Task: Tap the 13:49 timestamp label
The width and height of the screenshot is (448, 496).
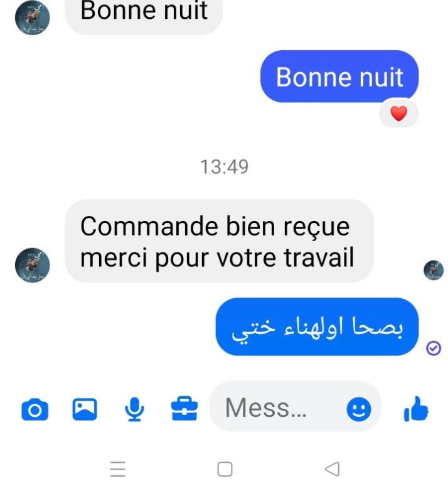Action: pyautogui.click(x=224, y=167)
